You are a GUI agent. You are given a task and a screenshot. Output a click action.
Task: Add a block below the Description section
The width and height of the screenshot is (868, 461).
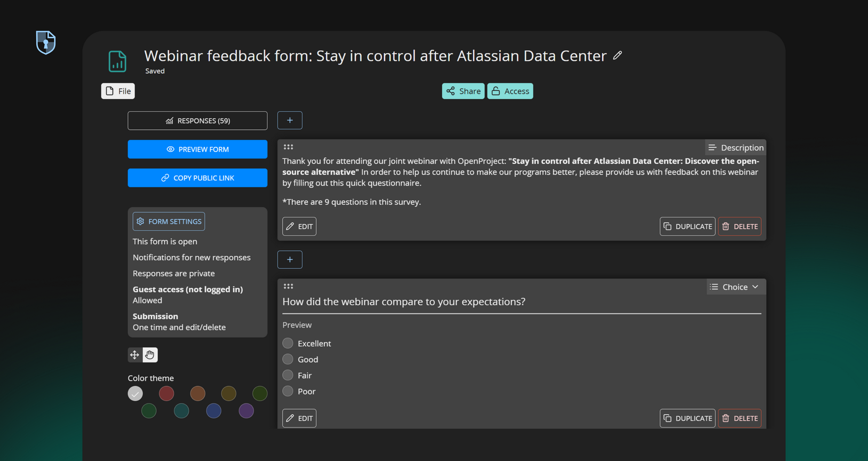(290, 260)
